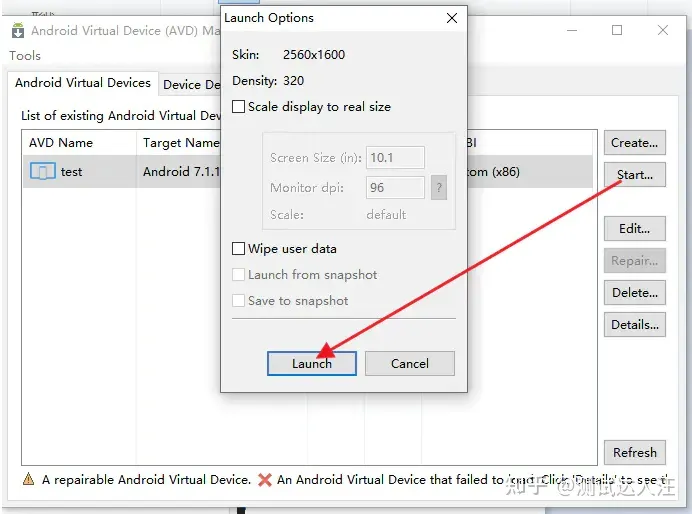
Task: Click the yellow repairable-device warning icon
Action: click(28, 479)
